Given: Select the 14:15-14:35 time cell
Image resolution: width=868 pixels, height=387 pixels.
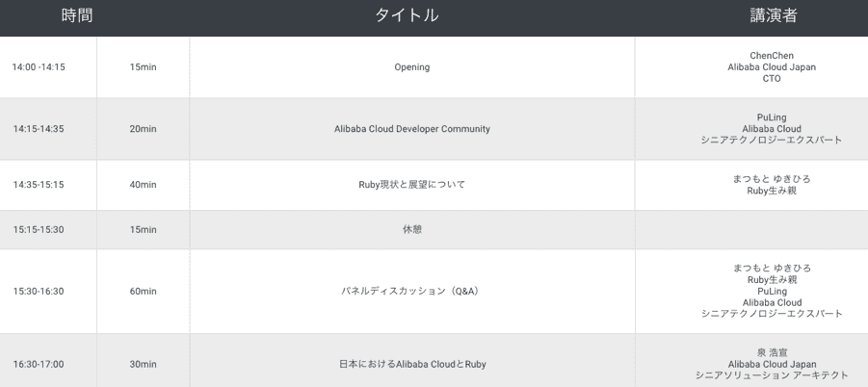Looking at the screenshot, I should click(39, 129).
